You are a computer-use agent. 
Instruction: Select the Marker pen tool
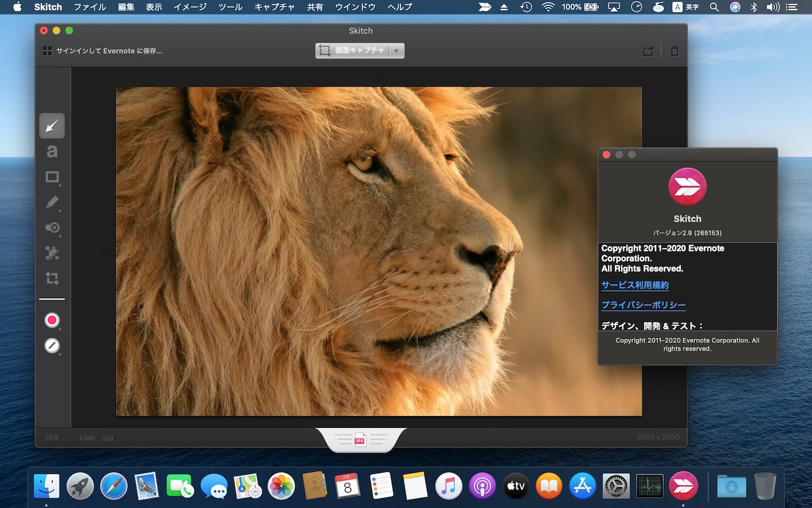coord(53,203)
